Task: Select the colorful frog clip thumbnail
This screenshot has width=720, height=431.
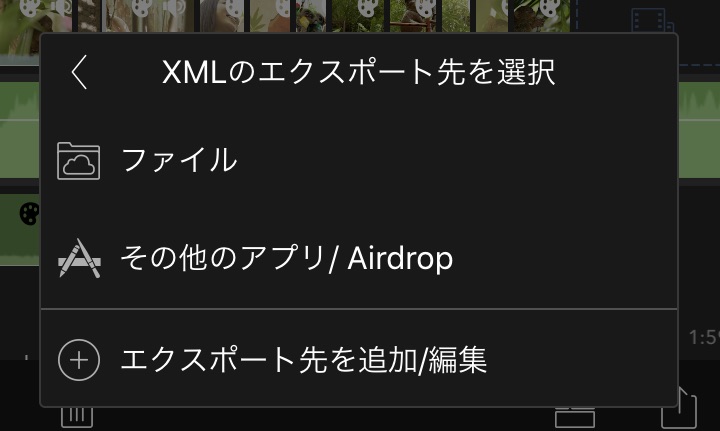Action: (x=311, y=16)
